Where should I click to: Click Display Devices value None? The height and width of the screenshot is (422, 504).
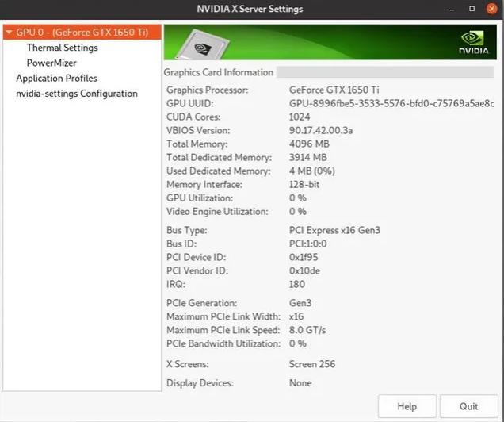pos(300,383)
